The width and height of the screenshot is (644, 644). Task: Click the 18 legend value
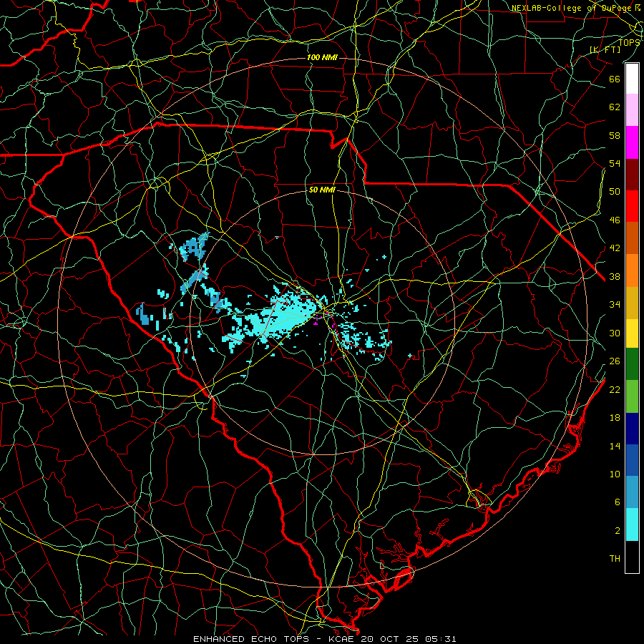pos(615,418)
